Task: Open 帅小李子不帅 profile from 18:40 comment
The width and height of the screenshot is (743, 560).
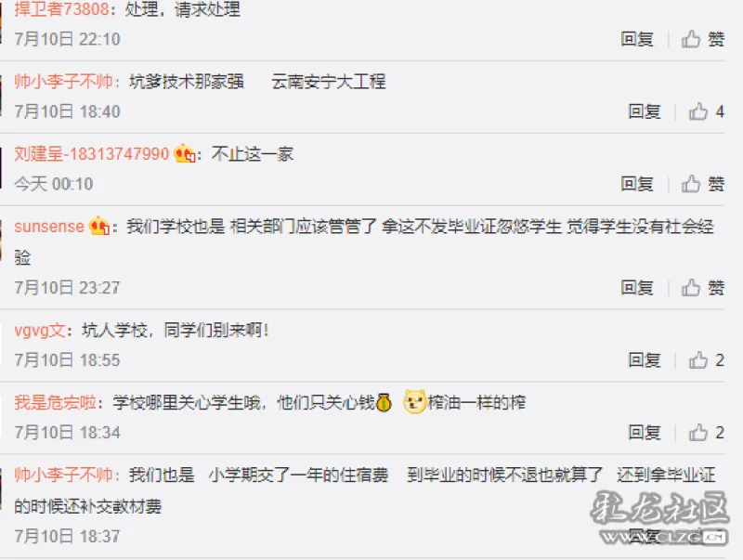Action: click(63, 82)
